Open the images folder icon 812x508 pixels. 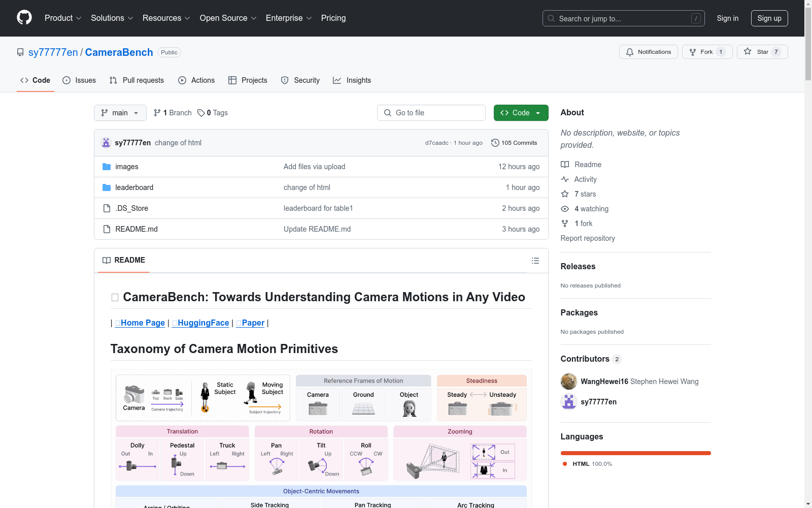(x=107, y=167)
